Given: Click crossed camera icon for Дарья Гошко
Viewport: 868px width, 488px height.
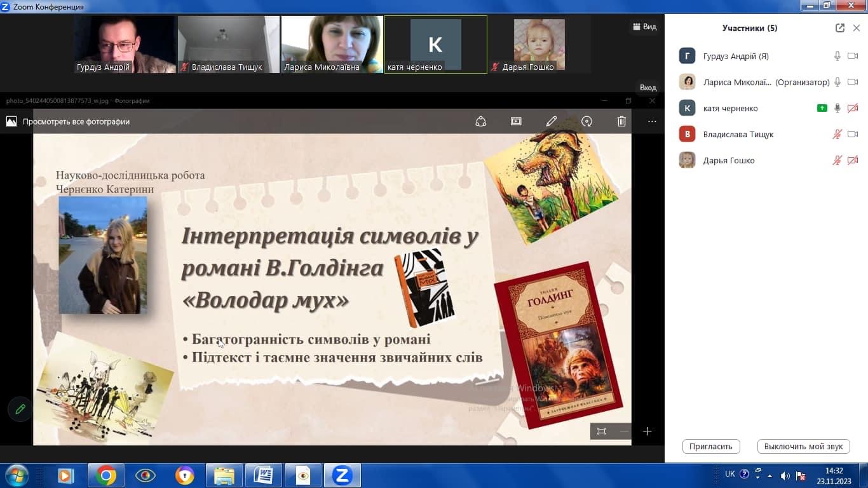Looking at the screenshot, I should 853,160.
